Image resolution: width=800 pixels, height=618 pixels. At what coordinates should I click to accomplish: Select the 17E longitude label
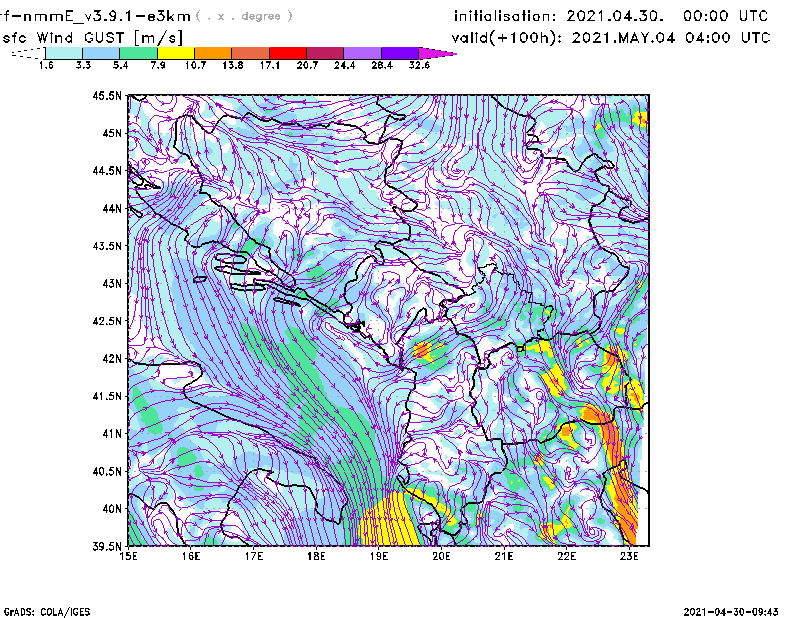coord(254,556)
